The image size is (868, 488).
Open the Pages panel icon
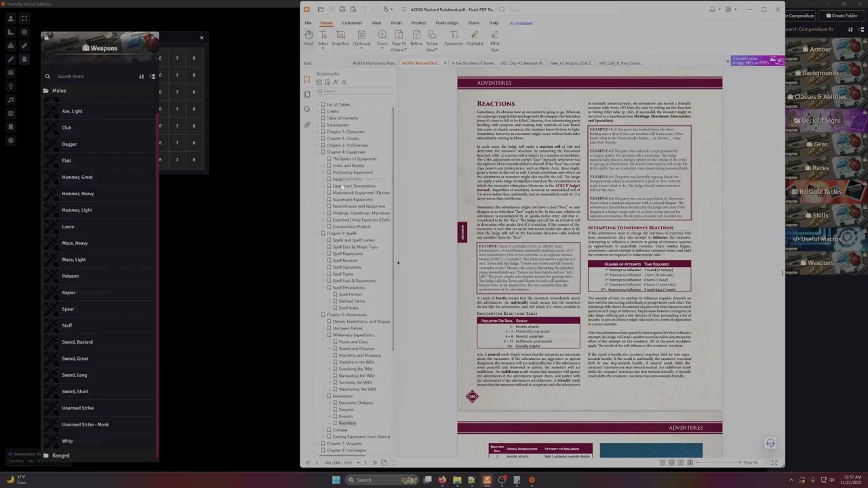tap(307, 94)
